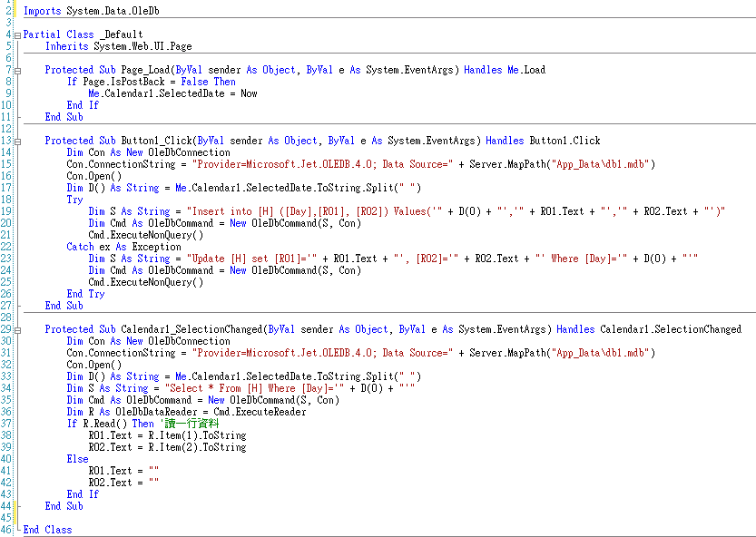Click 'Me.Calendar1.SelectedDate = Now' line
This screenshot has width=756, height=537.
tap(172, 93)
